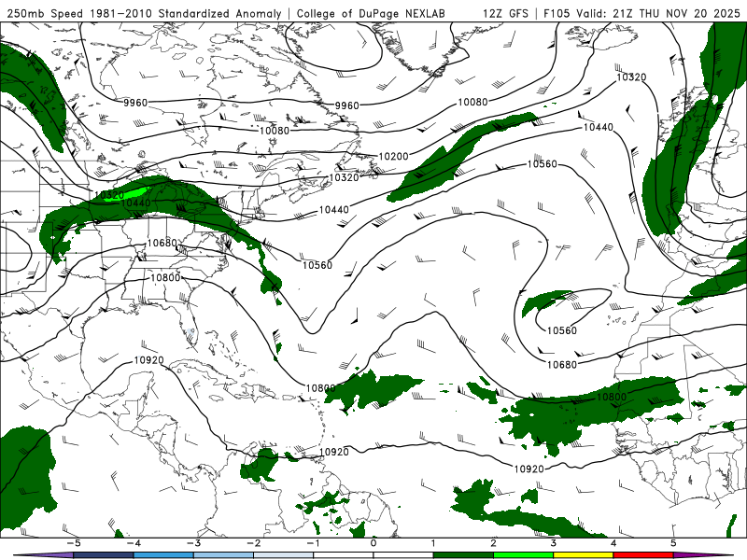Click the purple arrow end past tick 5
The width and height of the screenshot is (747, 560).
click(703, 555)
